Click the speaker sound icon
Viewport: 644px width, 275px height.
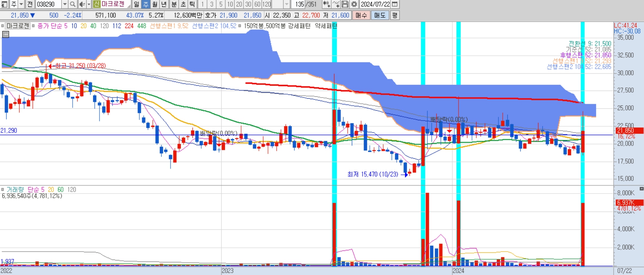point(82,4)
